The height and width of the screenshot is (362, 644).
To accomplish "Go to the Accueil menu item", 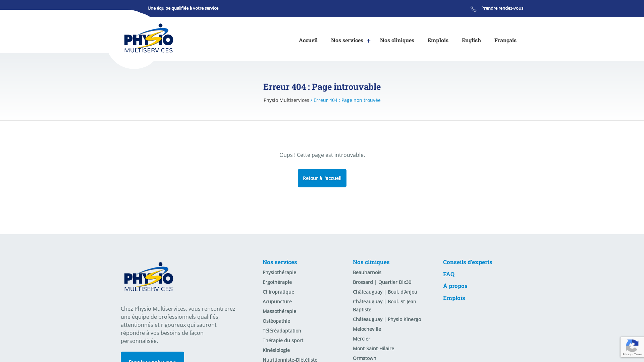I will pyautogui.click(x=308, y=40).
